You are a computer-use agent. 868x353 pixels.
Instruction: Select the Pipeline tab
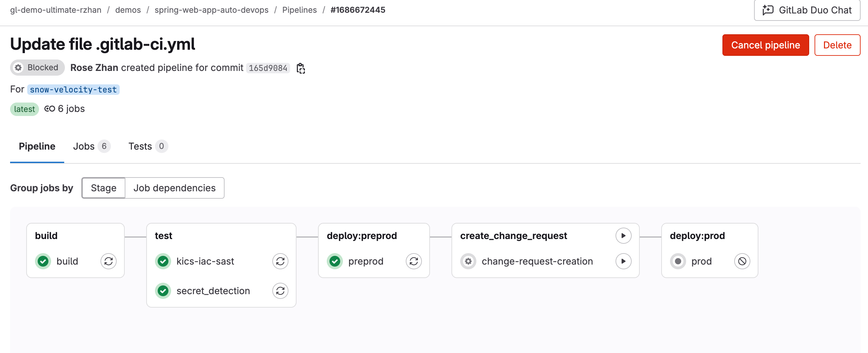(x=37, y=146)
